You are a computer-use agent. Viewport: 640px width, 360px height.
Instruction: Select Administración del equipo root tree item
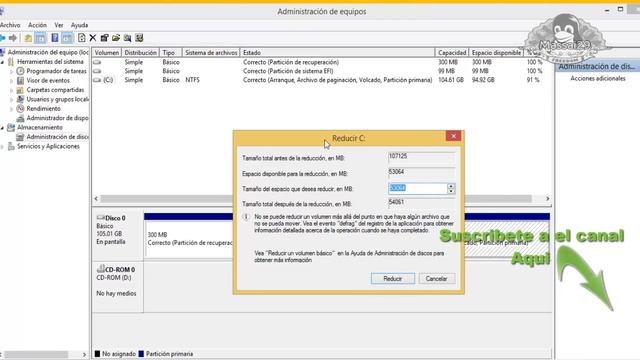(x=48, y=52)
